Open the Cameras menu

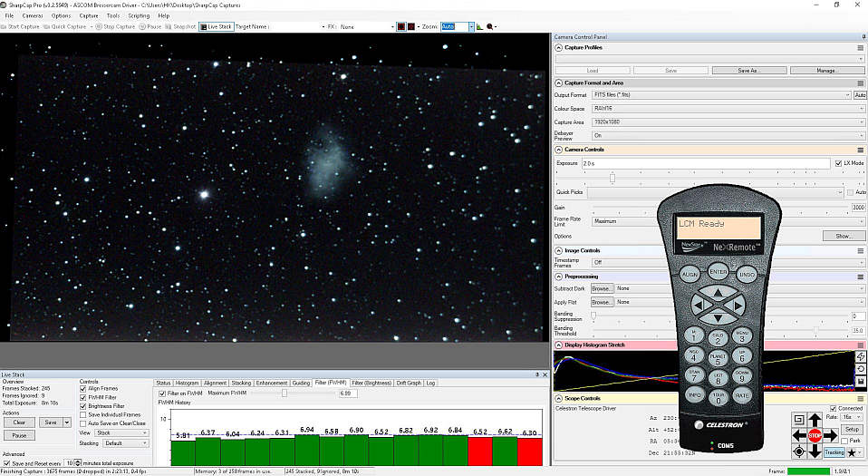click(x=33, y=15)
